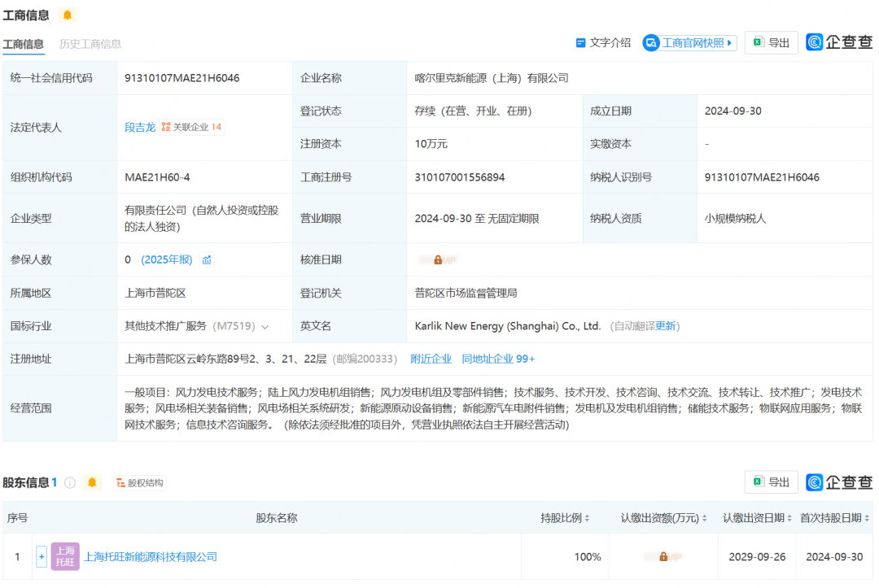879x588 pixels.
Task: View 关联企业 14 related companies tag
Action: tap(192, 127)
